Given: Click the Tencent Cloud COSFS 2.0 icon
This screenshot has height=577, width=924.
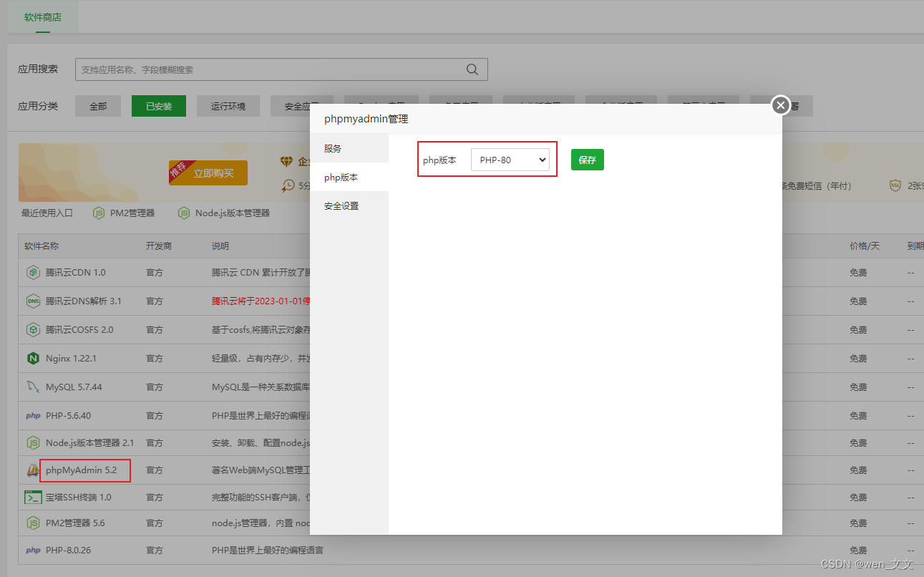Looking at the screenshot, I should (33, 329).
